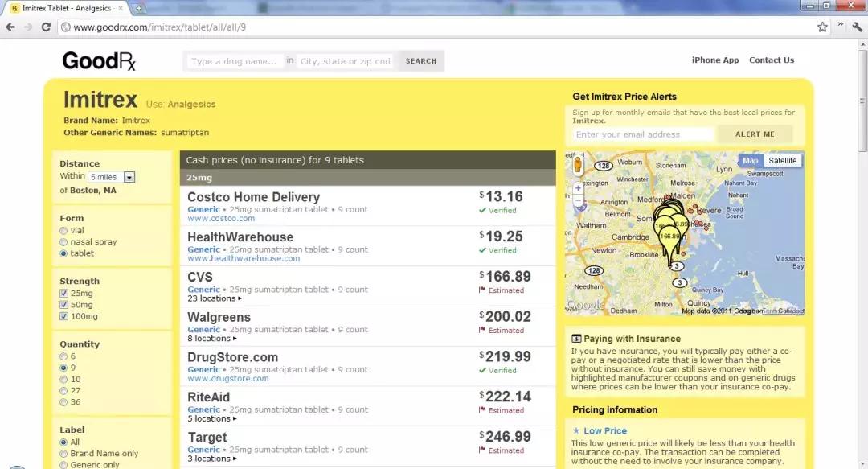Screen dimensions: 868x469
Task: Switch map to Satellite view
Action: click(782, 161)
